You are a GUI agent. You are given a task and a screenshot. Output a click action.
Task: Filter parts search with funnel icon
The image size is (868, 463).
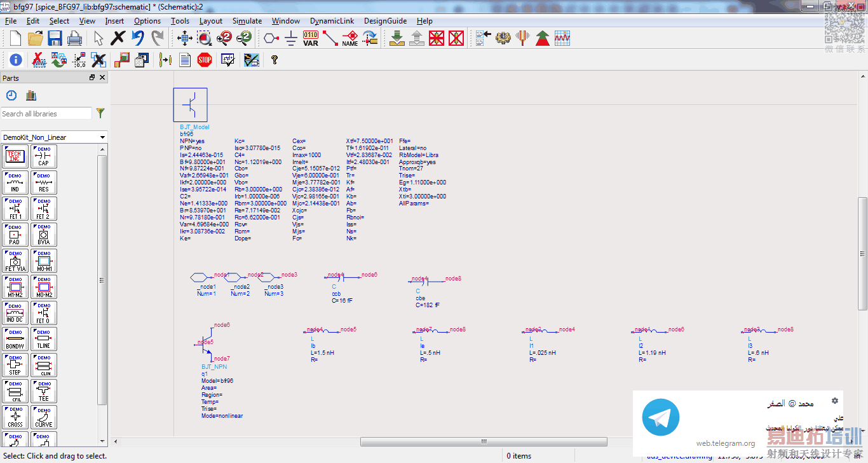(100, 113)
